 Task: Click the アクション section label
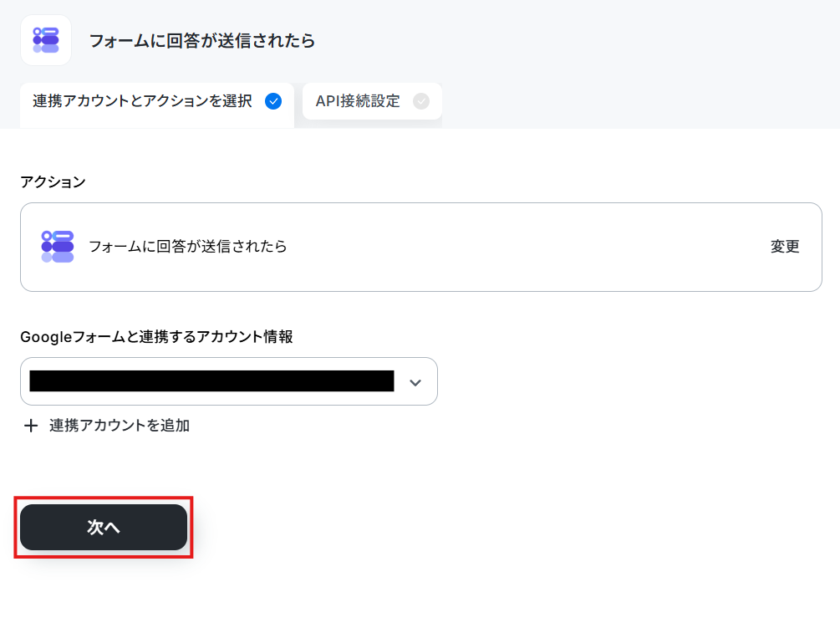(53, 182)
